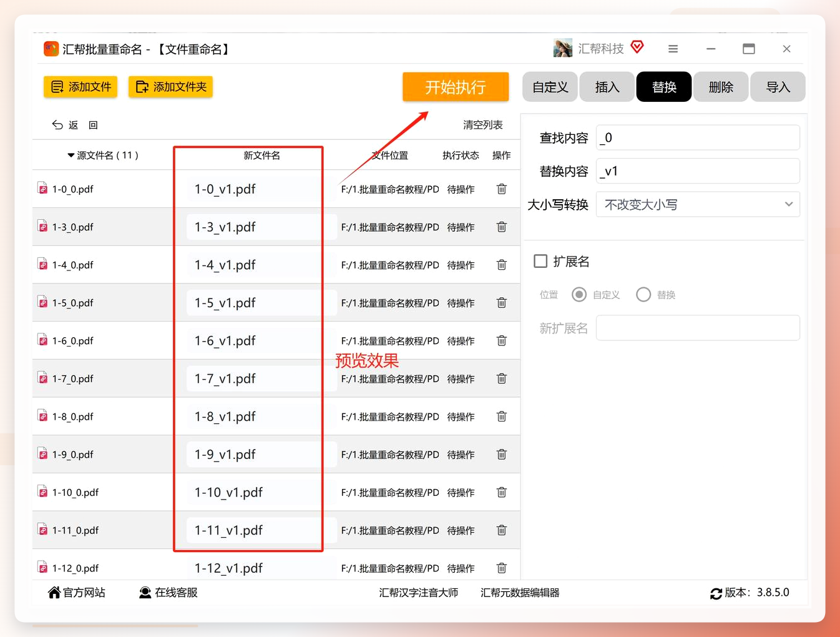
Task: Switch to the 导入 tab
Action: [x=778, y=87]
